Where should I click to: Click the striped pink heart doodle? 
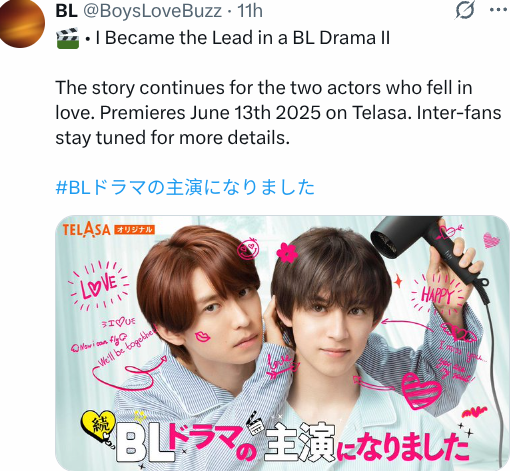click(421, 391)
